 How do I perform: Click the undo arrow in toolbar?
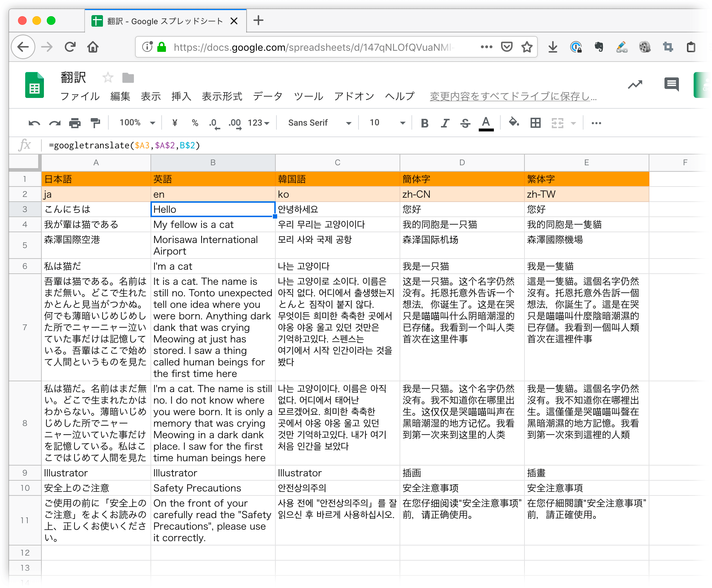pos(34,123)
